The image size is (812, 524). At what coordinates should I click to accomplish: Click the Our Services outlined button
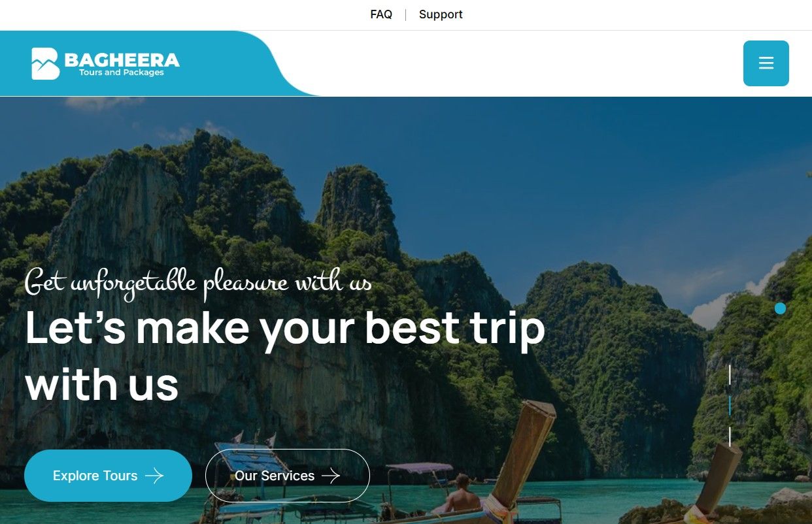coord(288,476)
